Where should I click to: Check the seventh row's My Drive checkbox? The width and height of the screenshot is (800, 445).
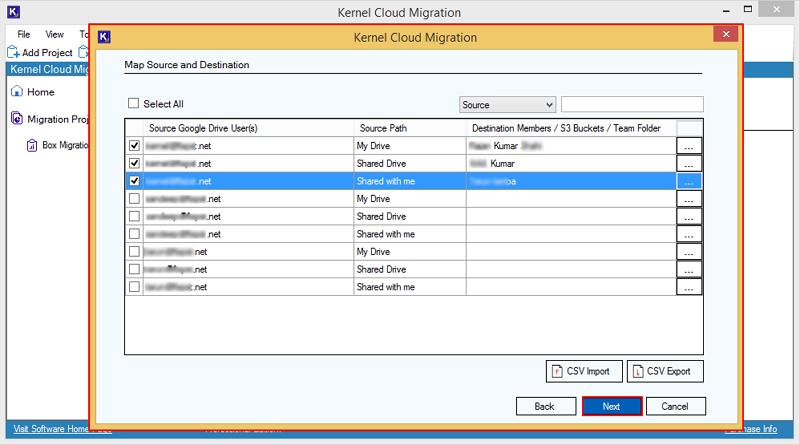(x=134, y=251)
